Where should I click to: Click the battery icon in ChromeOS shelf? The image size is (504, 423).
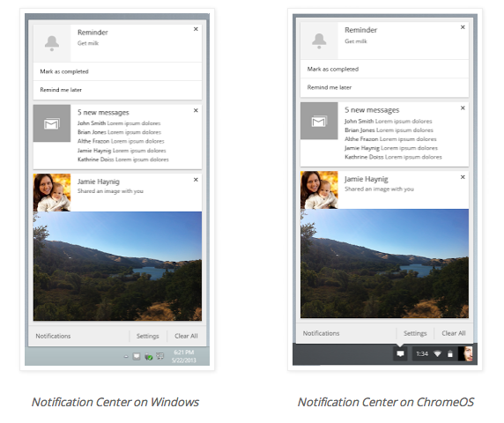coord(450,354)
